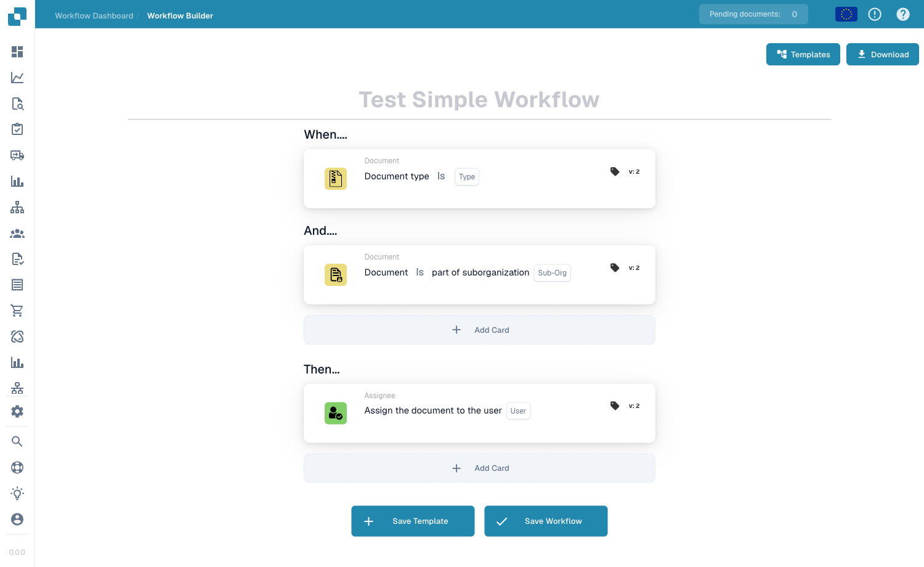The image size is (924, 567).
Task: Open the Sub-Org value chip
Action: [553, 273]
